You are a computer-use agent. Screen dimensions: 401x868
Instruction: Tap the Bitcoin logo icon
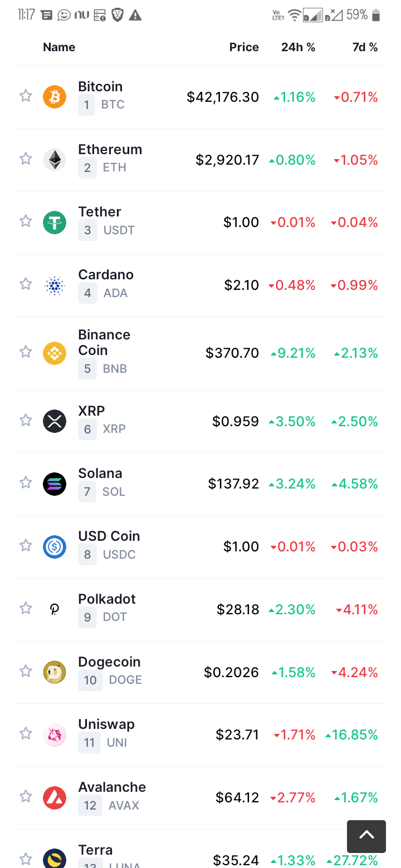[55, 97]
